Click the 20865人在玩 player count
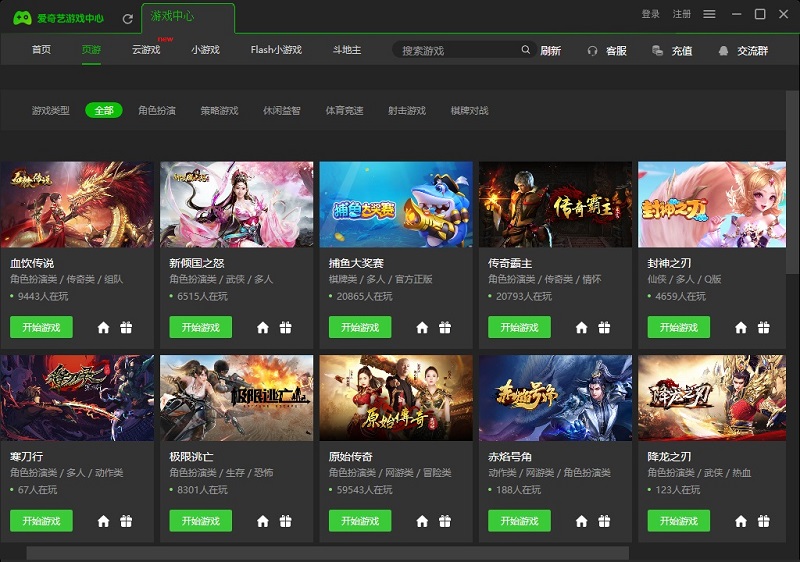The image size is (800, 562). (x=364, y=296)
